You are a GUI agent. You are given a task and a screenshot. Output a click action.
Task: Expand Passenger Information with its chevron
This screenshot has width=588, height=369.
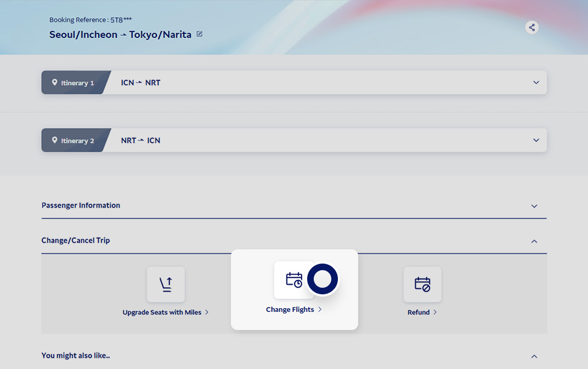point(534,206)
